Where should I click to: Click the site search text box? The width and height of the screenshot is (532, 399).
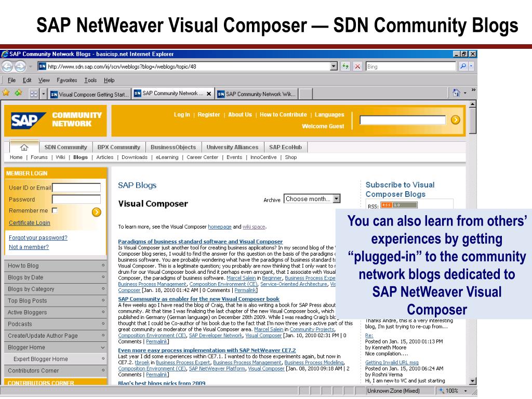[x=403, y=120]
